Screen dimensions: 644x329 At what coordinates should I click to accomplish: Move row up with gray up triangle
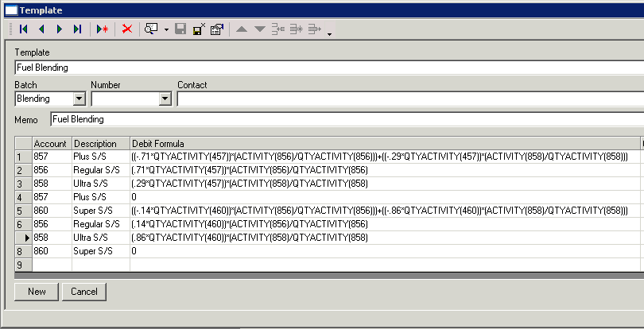[x=242, y=29]
